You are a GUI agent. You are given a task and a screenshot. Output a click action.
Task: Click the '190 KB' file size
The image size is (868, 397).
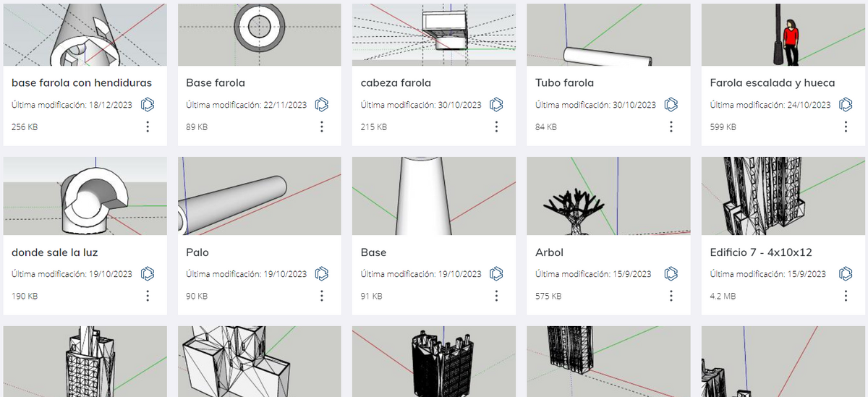pos(25,296)
